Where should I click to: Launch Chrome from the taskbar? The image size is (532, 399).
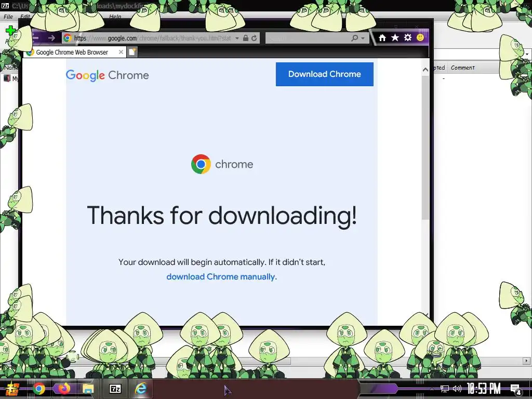(38, 389)
